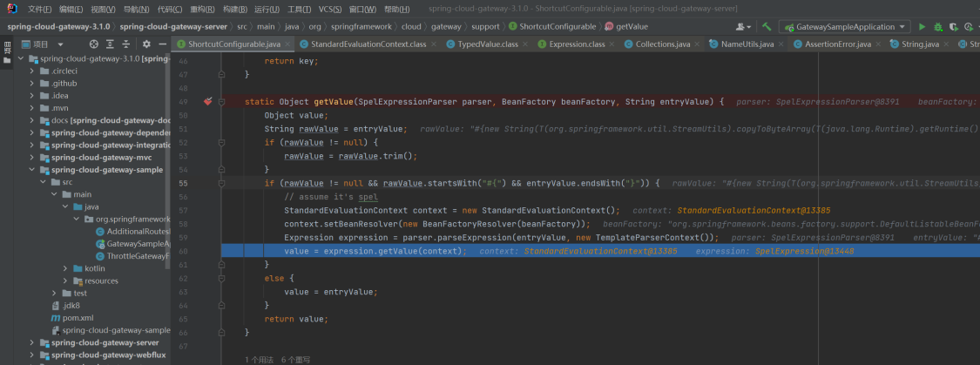Fold the getValue method at line 49

pos(222,101)
